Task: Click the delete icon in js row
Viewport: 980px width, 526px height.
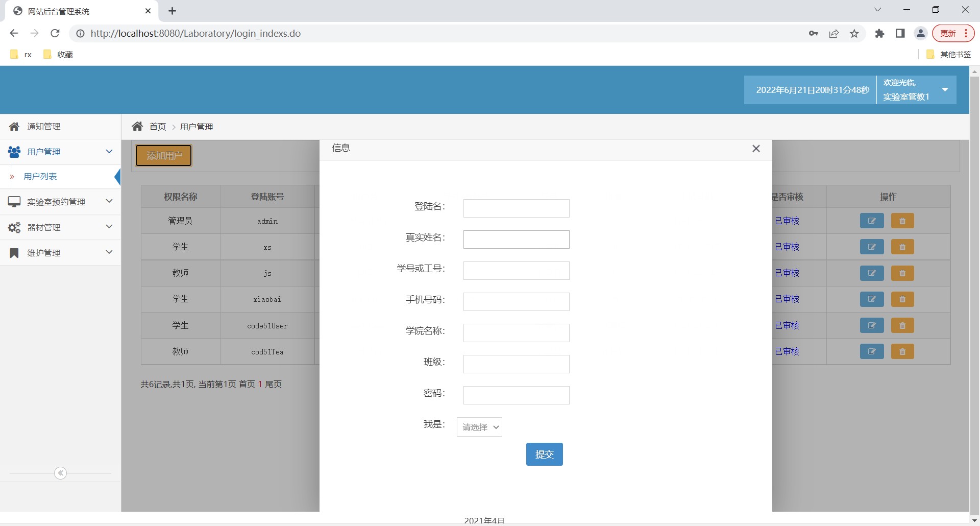Action: [x=902, y=273]
